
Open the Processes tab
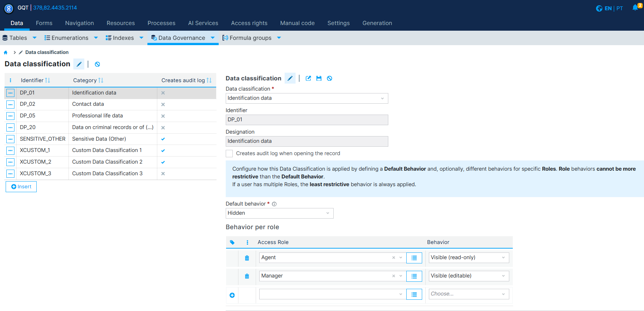[x=161, y=23]
